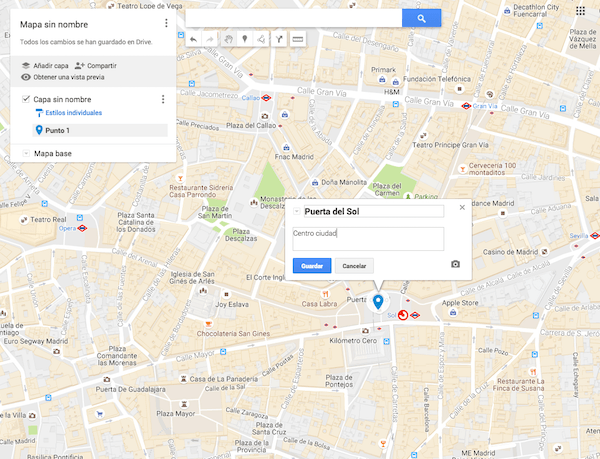Screen dimensions: 600x459
Task: Click the Apple Store shopping icon
Action: [453, 313]
